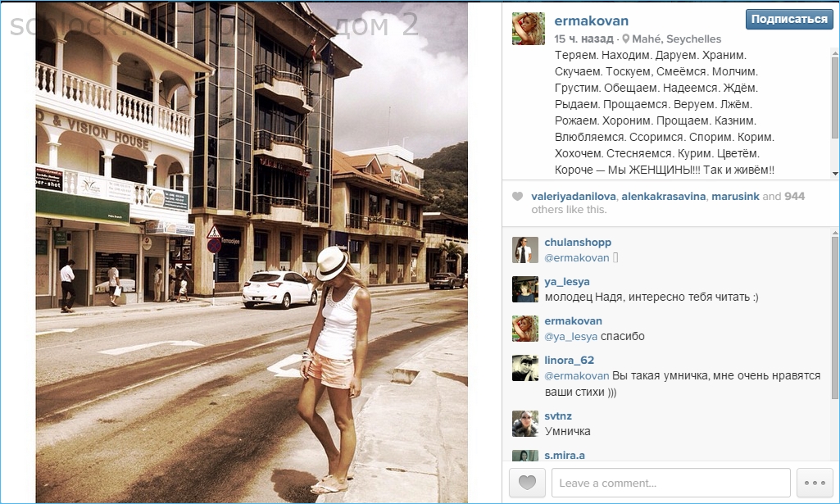Open the ermakovan username link in header
Screen dimensions: 840x504
[x=592, y=20]
